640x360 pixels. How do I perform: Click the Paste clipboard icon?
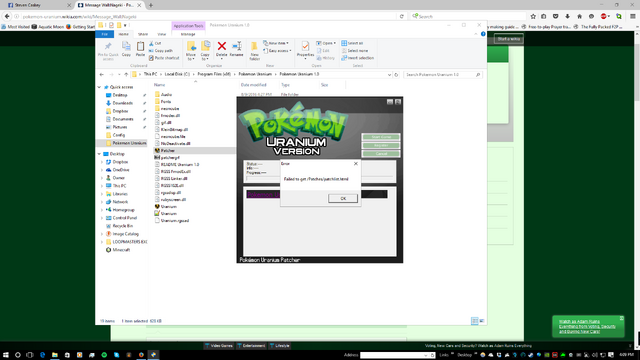pos(140,46)
